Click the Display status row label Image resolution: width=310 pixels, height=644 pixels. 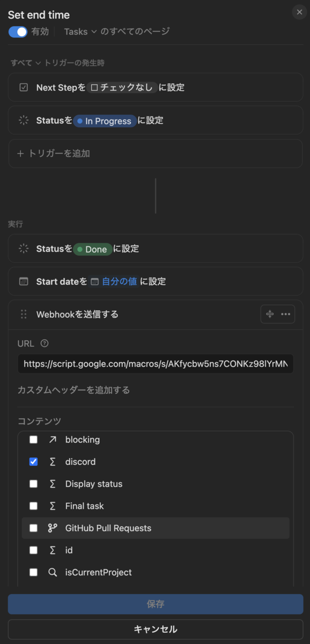pos(94,484)
